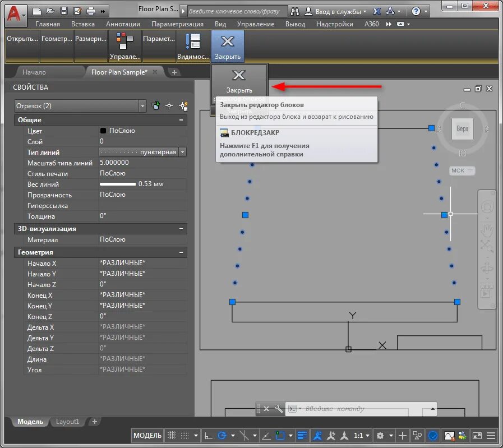Click the Цвет ПоСлою color swatch
503x448 pixels.
tap(103, 131)
